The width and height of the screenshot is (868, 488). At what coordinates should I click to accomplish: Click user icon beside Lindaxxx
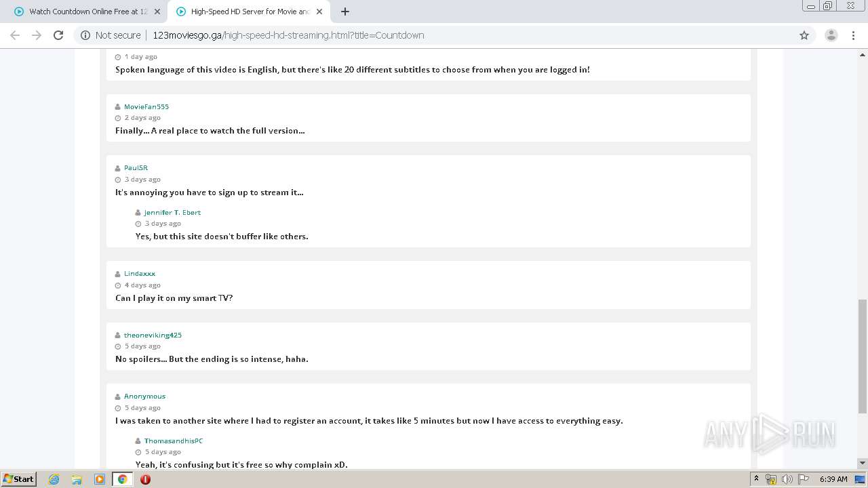[118, 274]
